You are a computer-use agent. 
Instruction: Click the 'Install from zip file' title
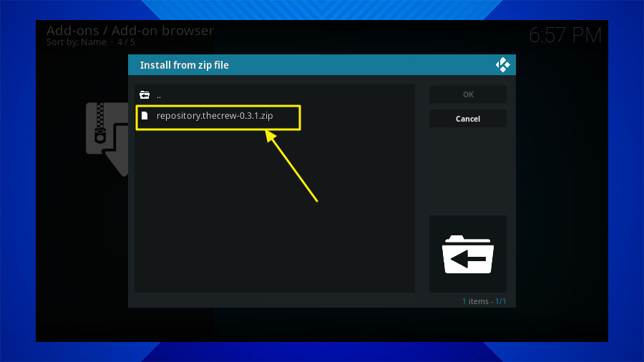tap(185, 65)
